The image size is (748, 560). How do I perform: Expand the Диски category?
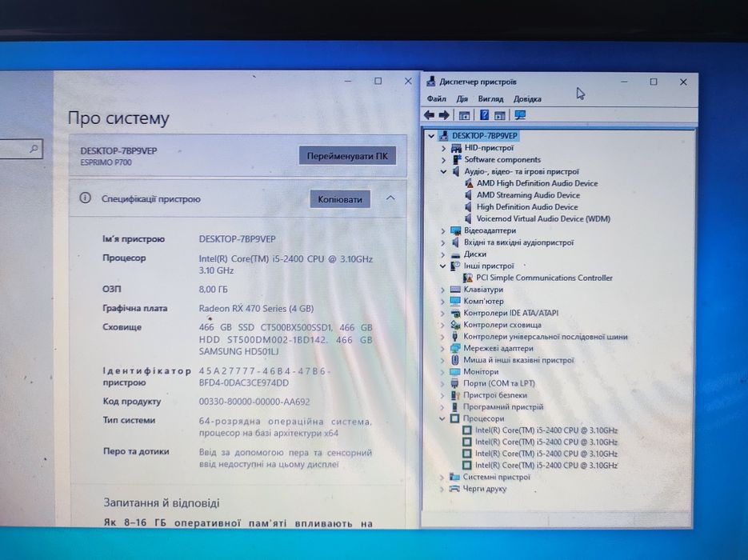pos(443,254)
